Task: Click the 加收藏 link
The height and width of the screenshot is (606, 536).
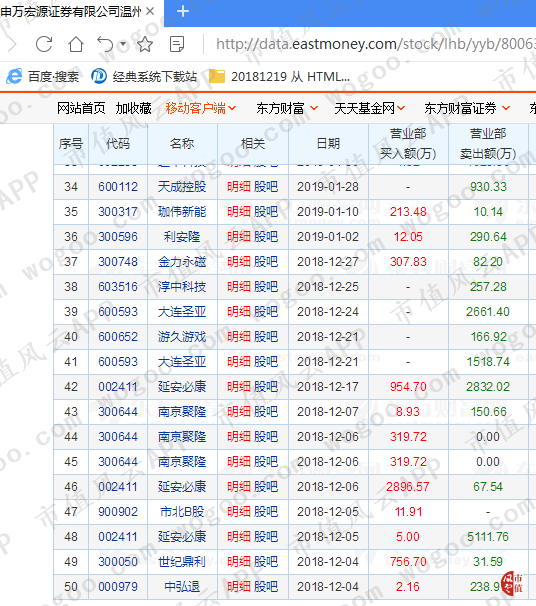Action: click(133, 108)
